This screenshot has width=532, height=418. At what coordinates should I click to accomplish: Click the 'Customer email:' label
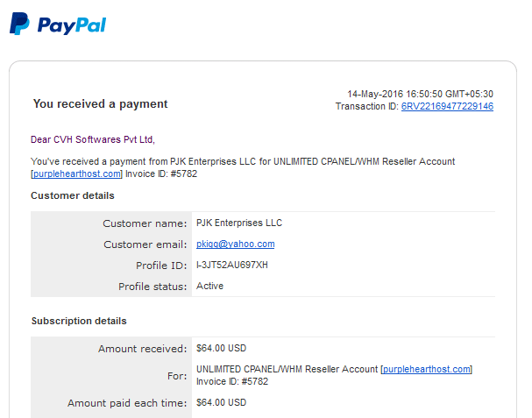145,244
